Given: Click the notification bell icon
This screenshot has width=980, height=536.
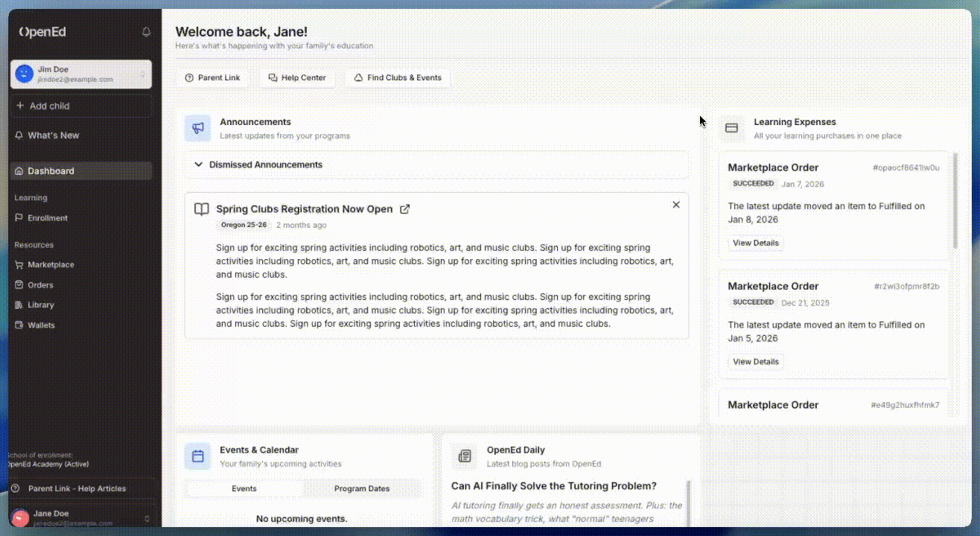Looking at the screenshot, I should tap(146, 32).
